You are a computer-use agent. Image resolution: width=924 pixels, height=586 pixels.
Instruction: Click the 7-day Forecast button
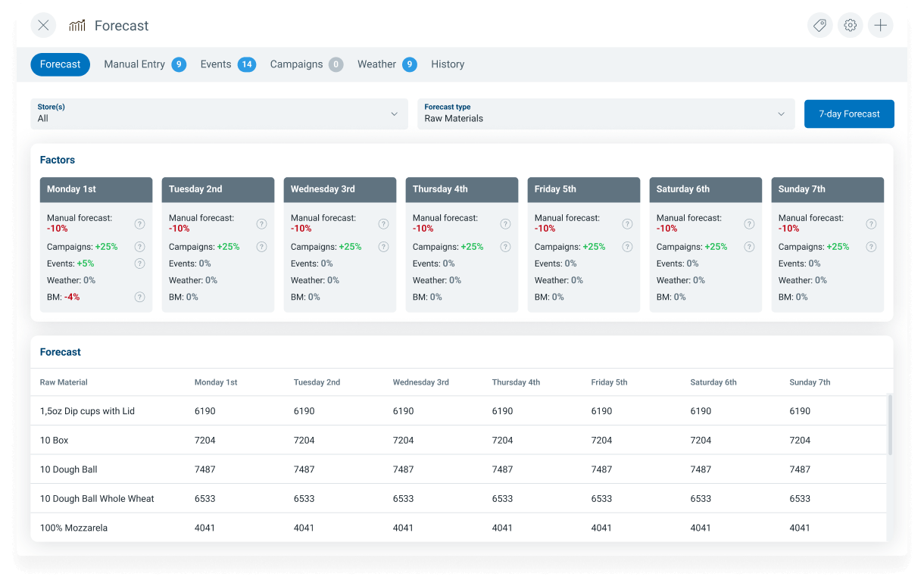point(849,114)
